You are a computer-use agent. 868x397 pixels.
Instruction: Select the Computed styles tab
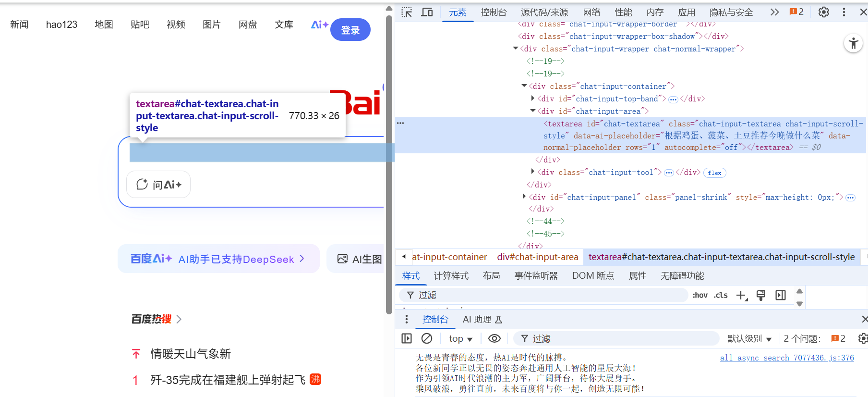coord(451,276)
